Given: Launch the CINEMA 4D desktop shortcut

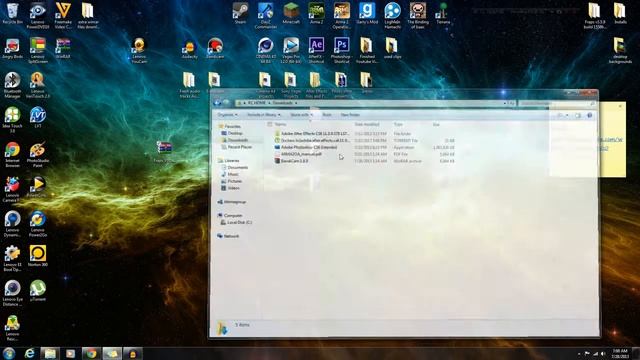Looking at the screenshot, I should pyautogui.click(x=265, y=50).
